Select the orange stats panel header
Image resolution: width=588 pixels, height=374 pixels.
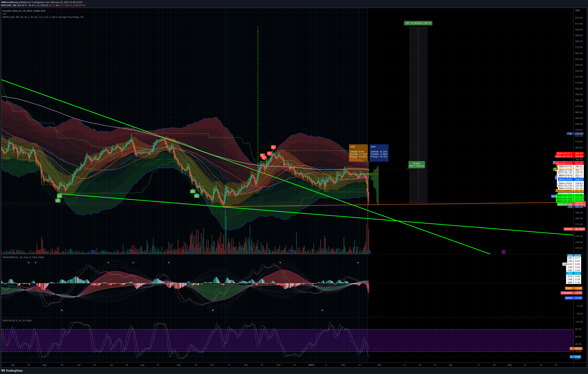point(352,147)
